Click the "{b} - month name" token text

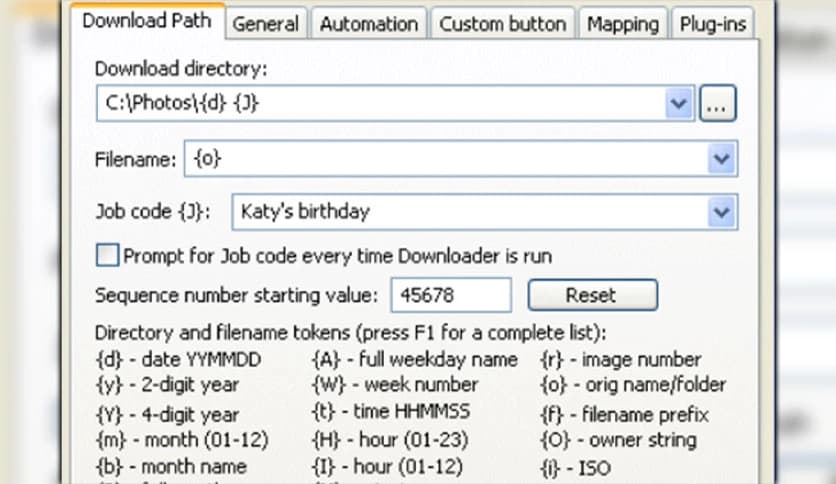(171, 467)
